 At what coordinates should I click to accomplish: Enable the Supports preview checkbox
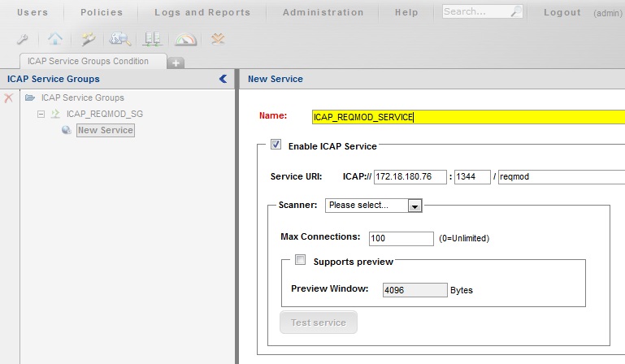(x=300, y=261)
